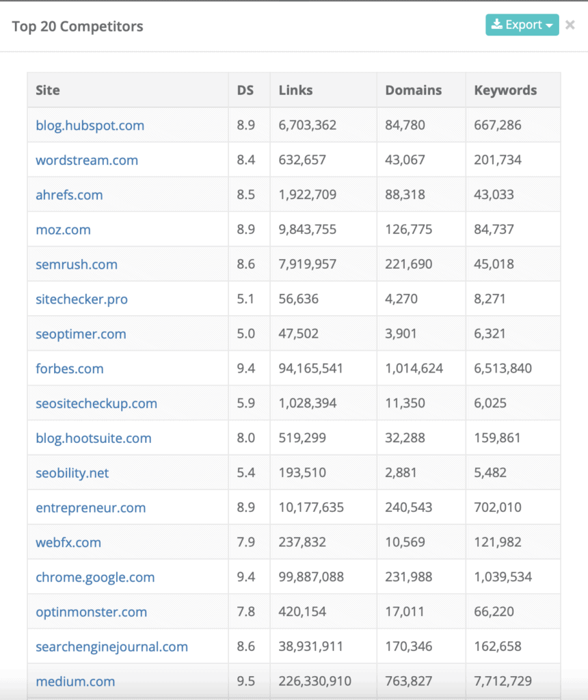This screenshot has height=700, width=588.
Task: Select keywords value 667,286
Action: click(x=497, y=125)
